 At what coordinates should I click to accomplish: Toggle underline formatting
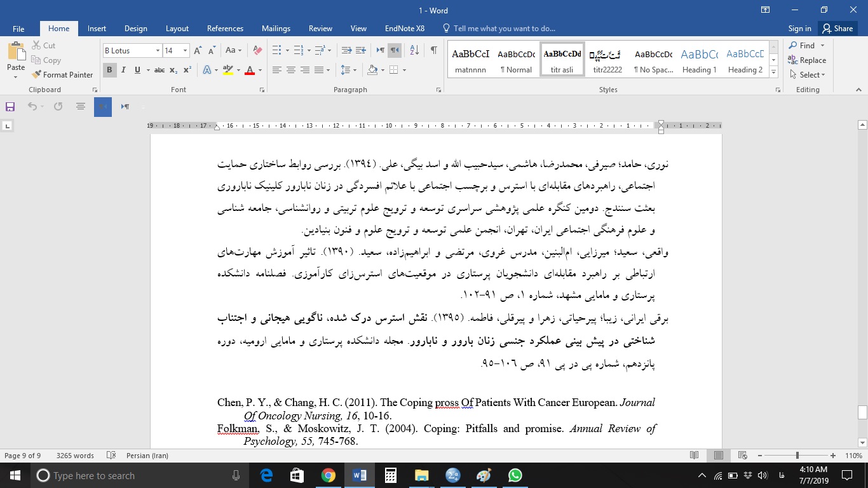(136, 70)
